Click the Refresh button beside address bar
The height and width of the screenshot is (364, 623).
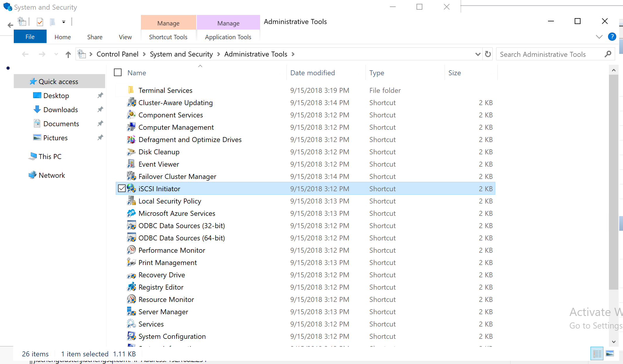click(x=488, y=54)
